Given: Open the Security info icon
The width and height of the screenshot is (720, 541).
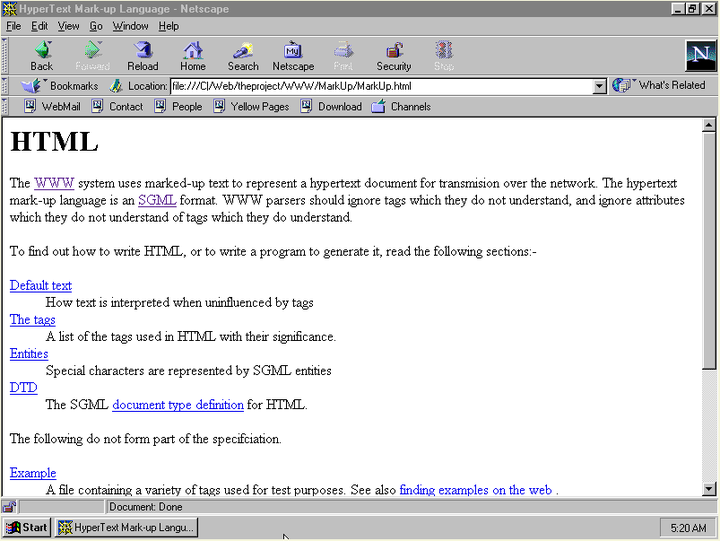Looking at the screenshot, I should tap(394, 56).
